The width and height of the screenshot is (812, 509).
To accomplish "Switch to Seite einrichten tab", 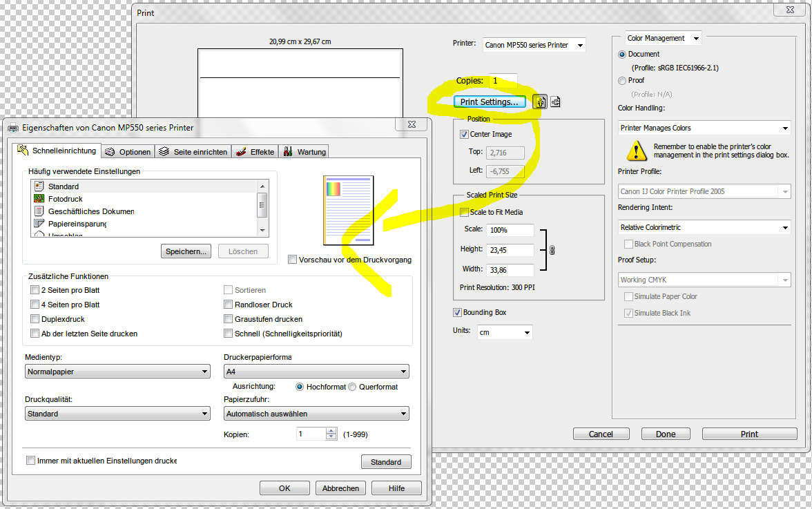I will (193, 152).
